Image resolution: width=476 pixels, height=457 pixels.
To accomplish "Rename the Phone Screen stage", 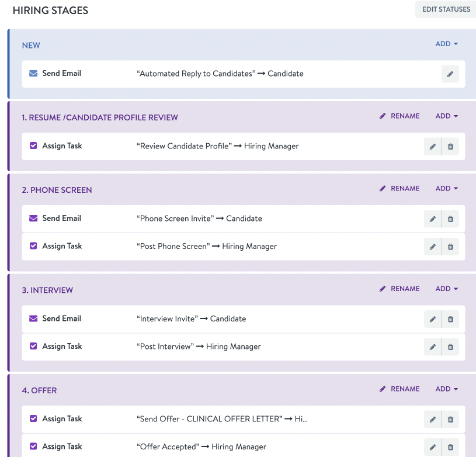I will pos(399,189).
